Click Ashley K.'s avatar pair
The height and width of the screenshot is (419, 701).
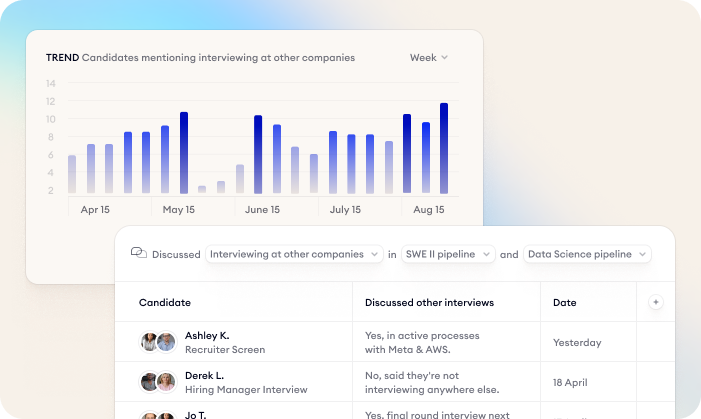[158, 342]
